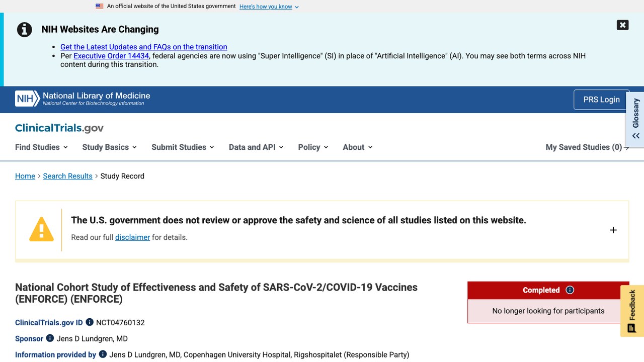Expand Here's how you know
This screenshot has height=362, width=644.
[x=269, y=7]
